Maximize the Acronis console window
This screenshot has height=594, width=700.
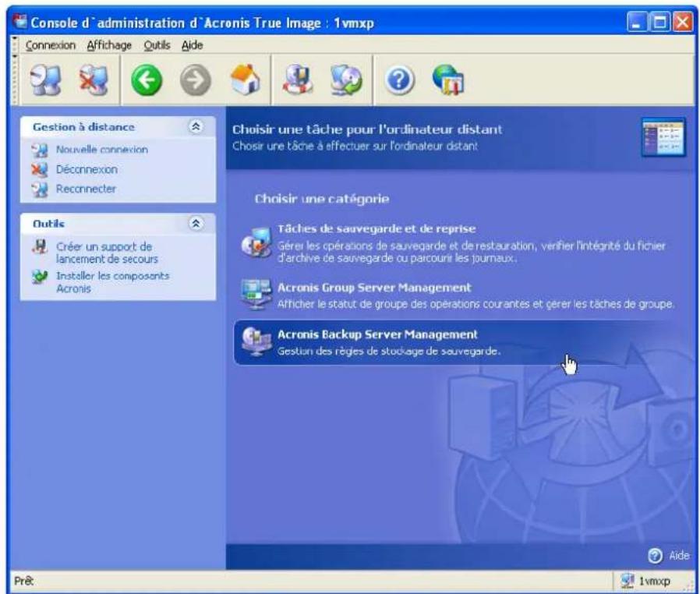tap(659, 22)
